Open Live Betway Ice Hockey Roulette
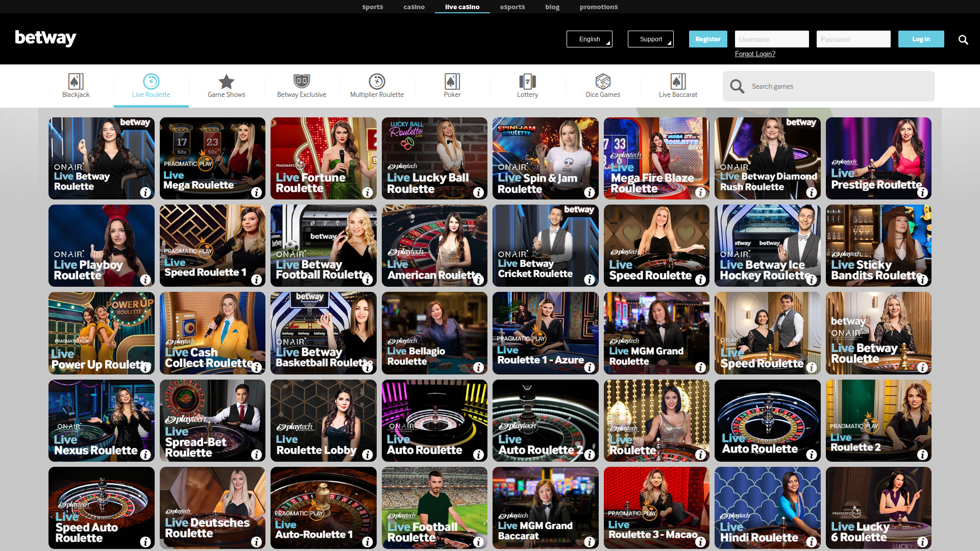980x551 pixels. click(768, 245)
